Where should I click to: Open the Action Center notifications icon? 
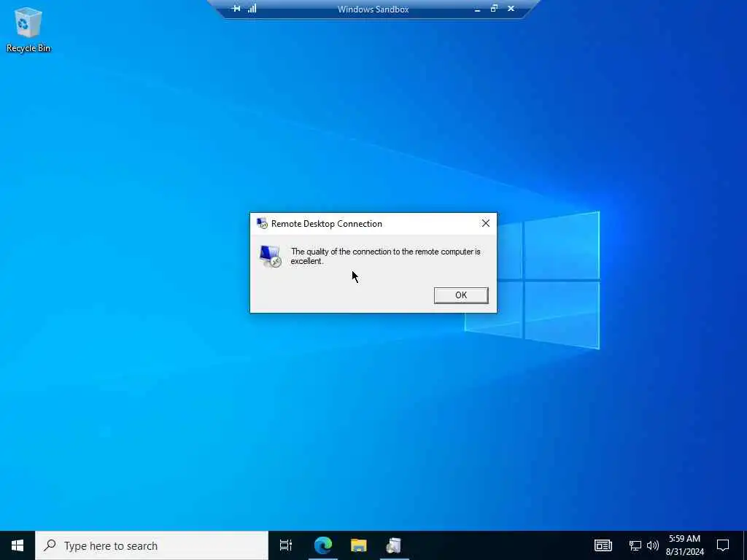(x=723, y=545)
